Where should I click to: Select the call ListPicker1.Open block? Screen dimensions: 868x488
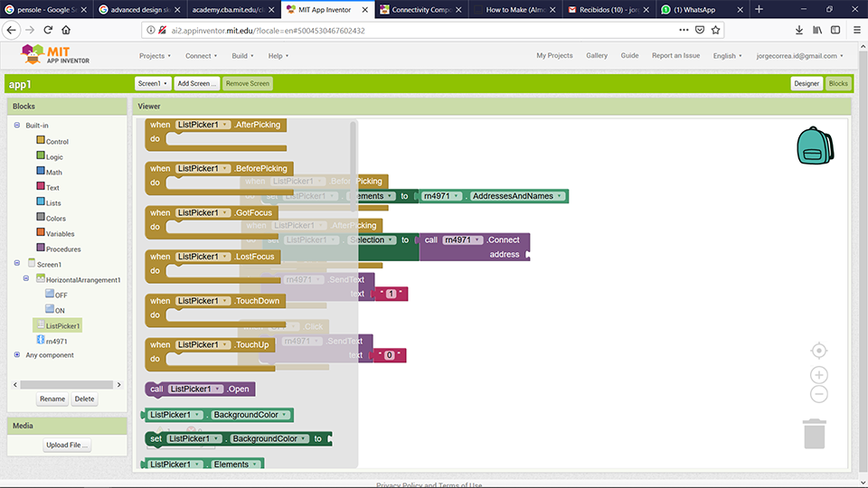pyautogui.click(x=200, y=389)
